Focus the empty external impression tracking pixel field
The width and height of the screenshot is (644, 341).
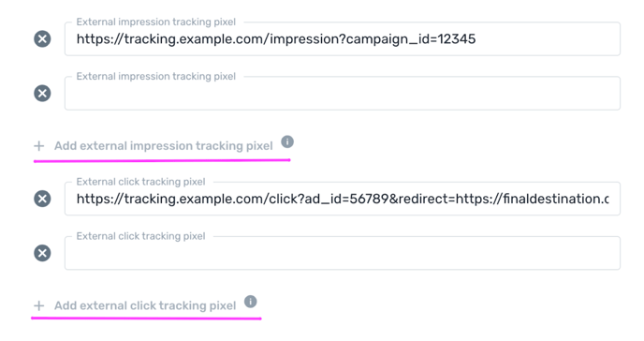[x=343, y=94]
